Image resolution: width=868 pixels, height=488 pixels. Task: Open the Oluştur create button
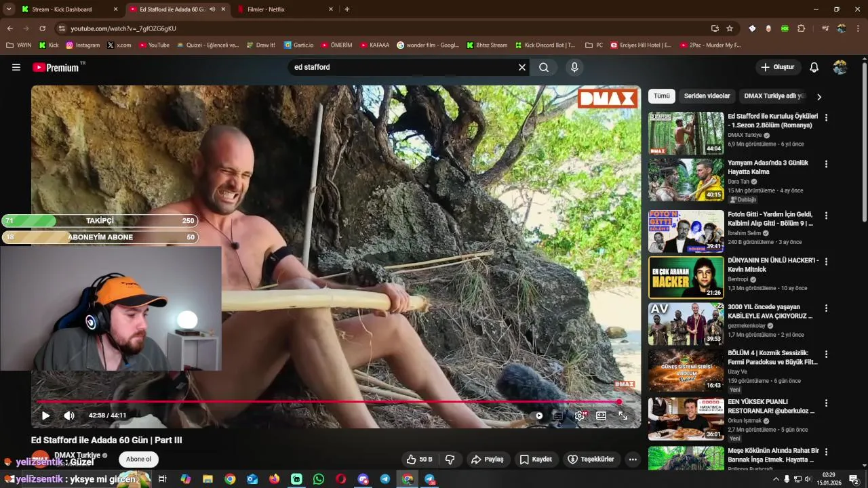[x=777, y=67]
